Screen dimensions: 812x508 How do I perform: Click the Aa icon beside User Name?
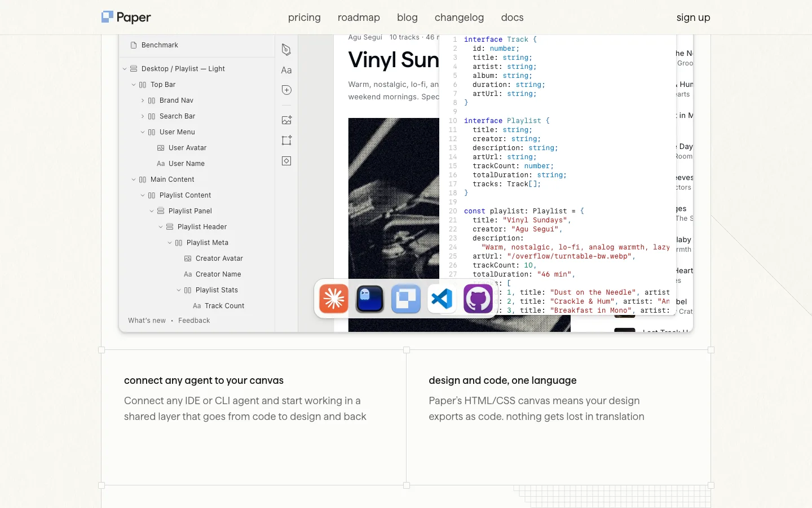[161, 164]
